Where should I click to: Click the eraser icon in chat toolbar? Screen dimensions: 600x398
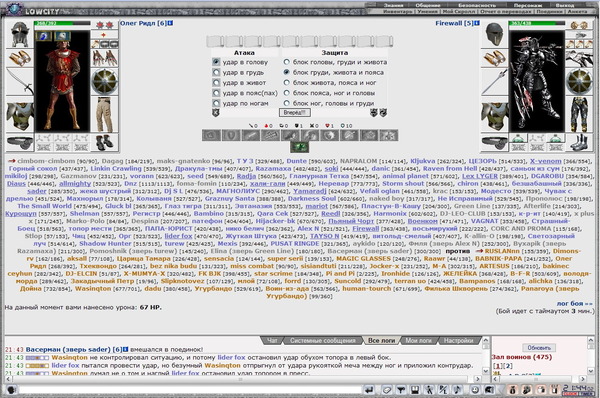tap(387, 390)
